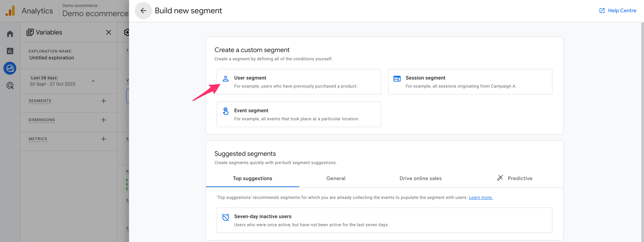Choose the Event segment option
Image resolution: width=644 pixels, height=242 pixels.
[x=299, y=115]
